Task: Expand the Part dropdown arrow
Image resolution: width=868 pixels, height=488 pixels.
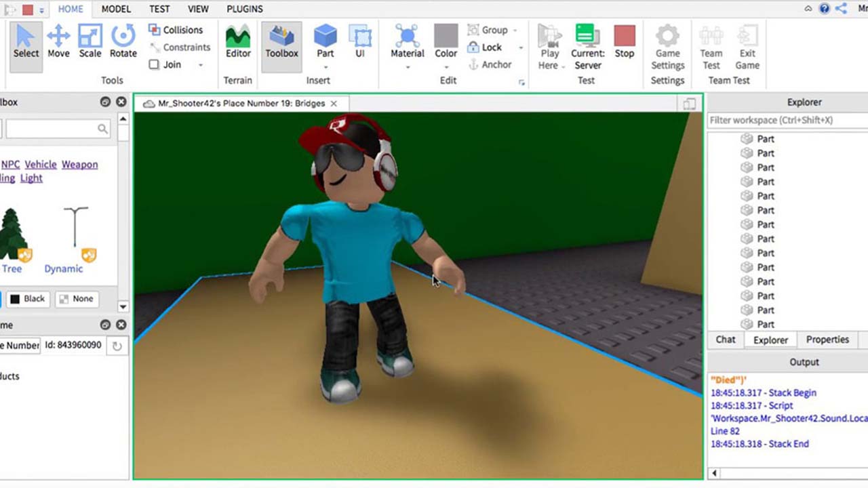Action: pyautogui.click(x=325, y=67)
